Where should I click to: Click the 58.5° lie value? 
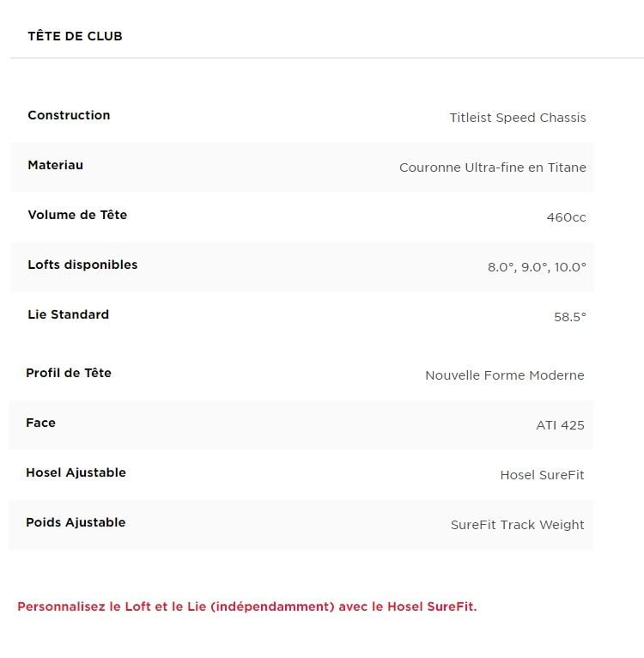(570, 317)
